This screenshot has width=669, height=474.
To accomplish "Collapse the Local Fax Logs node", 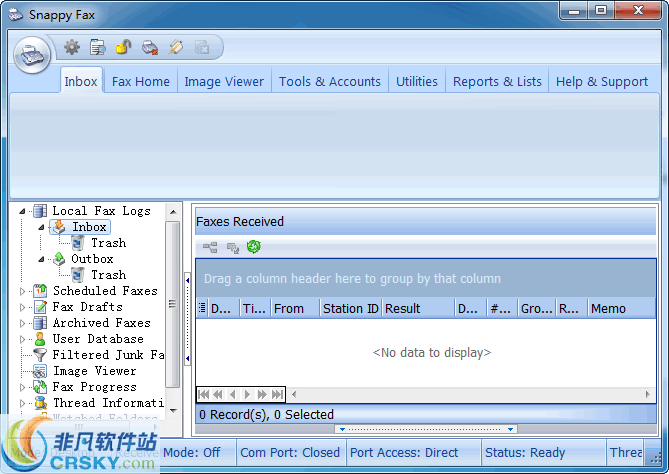I will click(22, 211).
